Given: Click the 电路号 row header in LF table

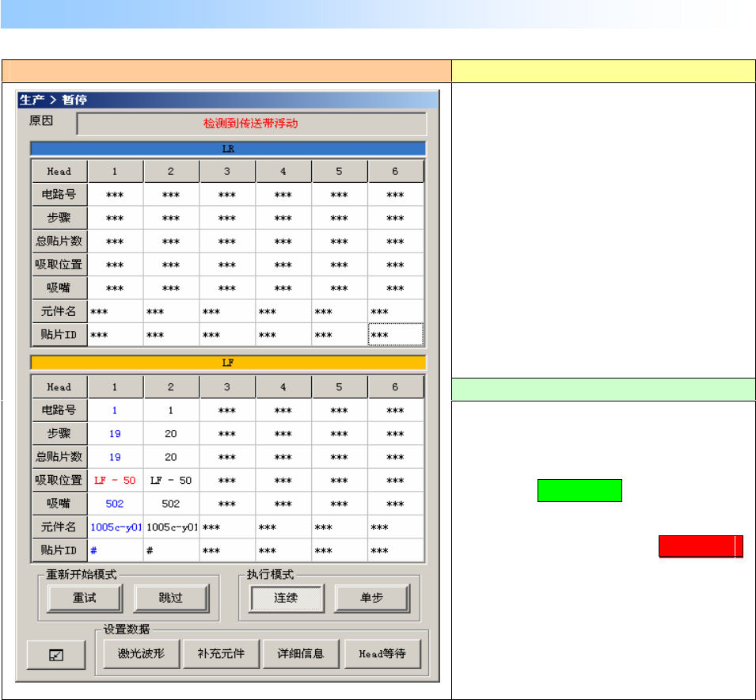Looking at the screenshot, I should point(59,410).
